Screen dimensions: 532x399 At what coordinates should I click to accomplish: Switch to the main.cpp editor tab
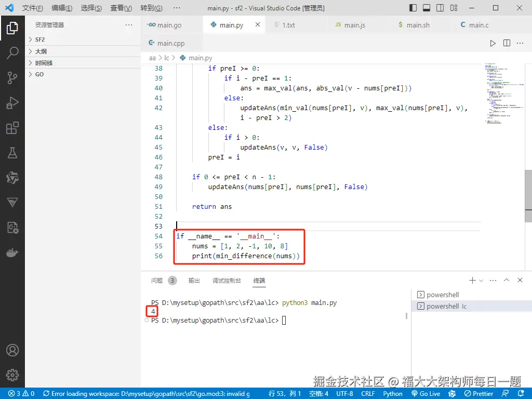click(171, 43)
